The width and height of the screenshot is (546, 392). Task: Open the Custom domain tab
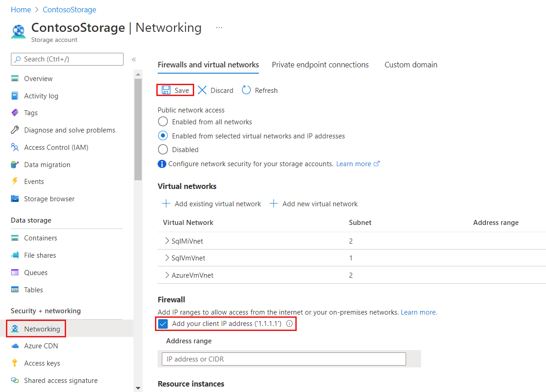[410, 65]
